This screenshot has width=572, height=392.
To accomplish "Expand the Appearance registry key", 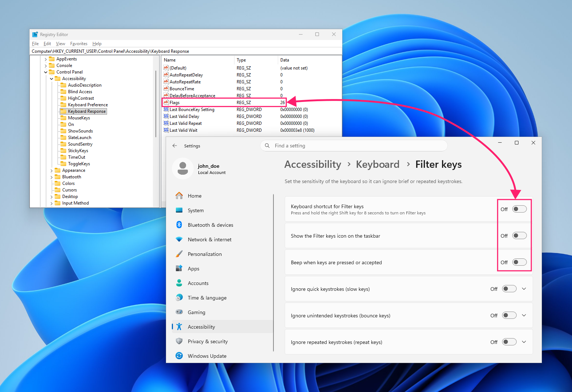I will [x=52, y=170].
